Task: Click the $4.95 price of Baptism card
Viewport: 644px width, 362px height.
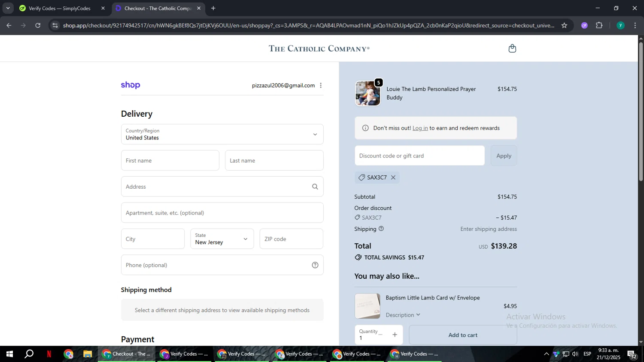Action: (x=510, y=306)
